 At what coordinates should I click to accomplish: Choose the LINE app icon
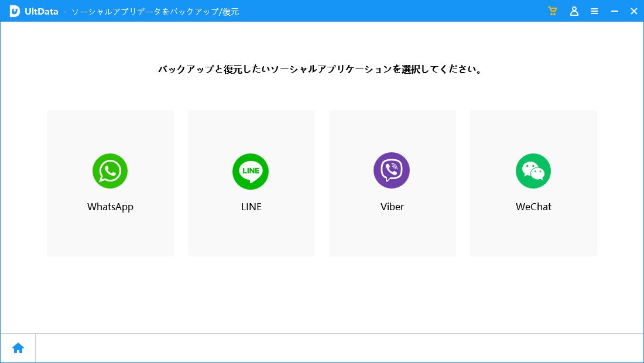(x=251, y=171)
